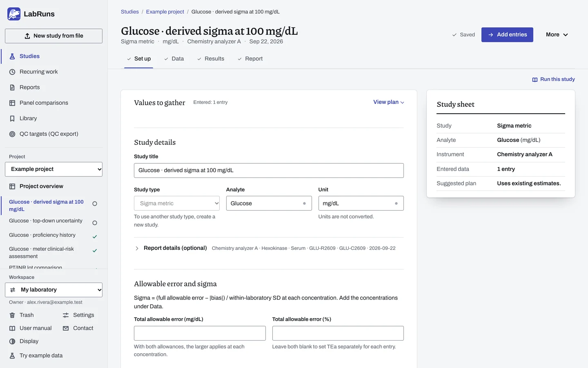The image size is (588, 368).
Task: Click the Trash bin icon
Action: pyautogui.click(x=12, y=315)
